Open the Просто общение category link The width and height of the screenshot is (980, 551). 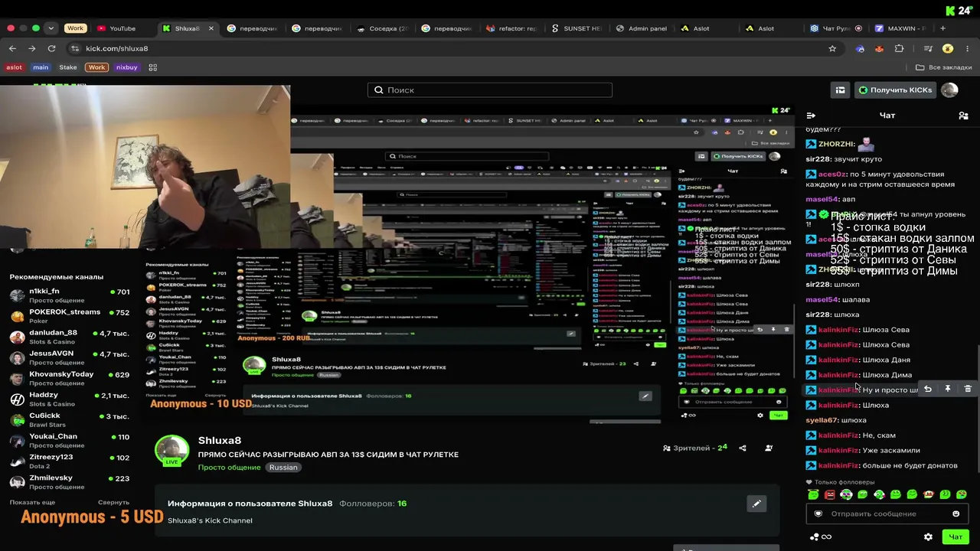tap(230, 468)
